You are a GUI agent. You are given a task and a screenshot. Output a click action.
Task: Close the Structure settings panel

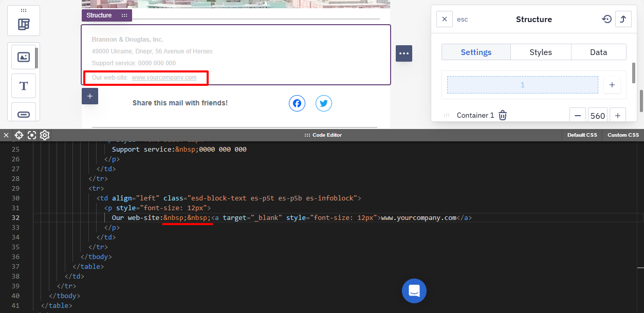click(x=445, y=19)
